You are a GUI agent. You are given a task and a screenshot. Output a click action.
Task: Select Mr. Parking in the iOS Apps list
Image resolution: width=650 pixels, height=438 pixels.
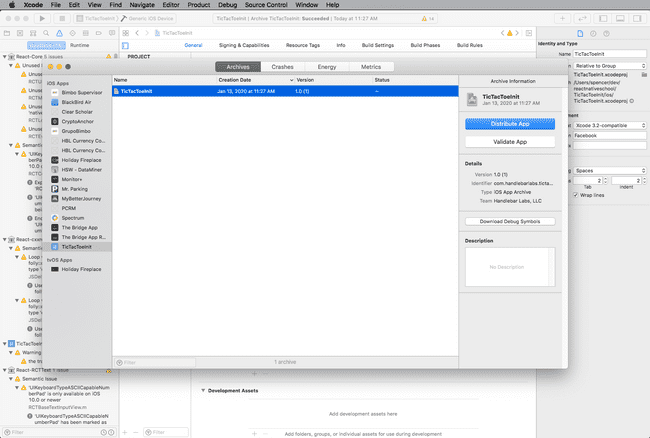[x=77, y=189]
